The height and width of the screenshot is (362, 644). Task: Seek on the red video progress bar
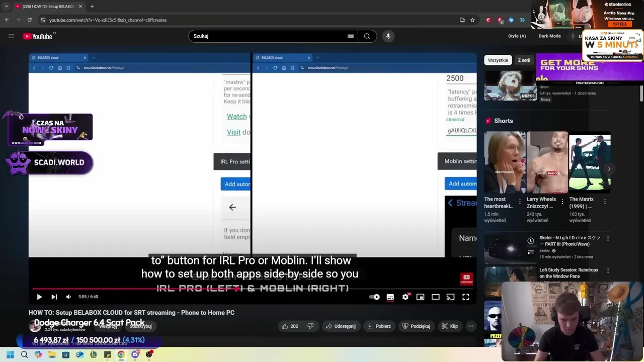point(252,289)
